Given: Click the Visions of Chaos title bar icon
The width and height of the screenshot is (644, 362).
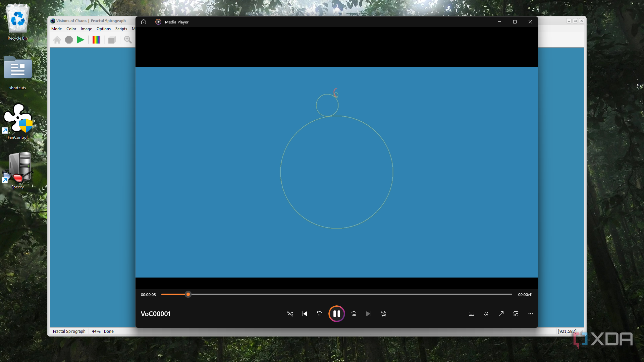Looking at the screenshot, I should tap(53, 21).
